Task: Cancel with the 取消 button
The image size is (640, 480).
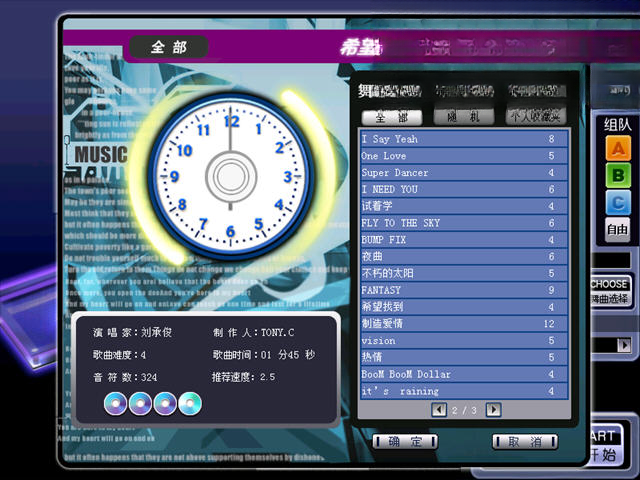Action: tap(525, 442)
